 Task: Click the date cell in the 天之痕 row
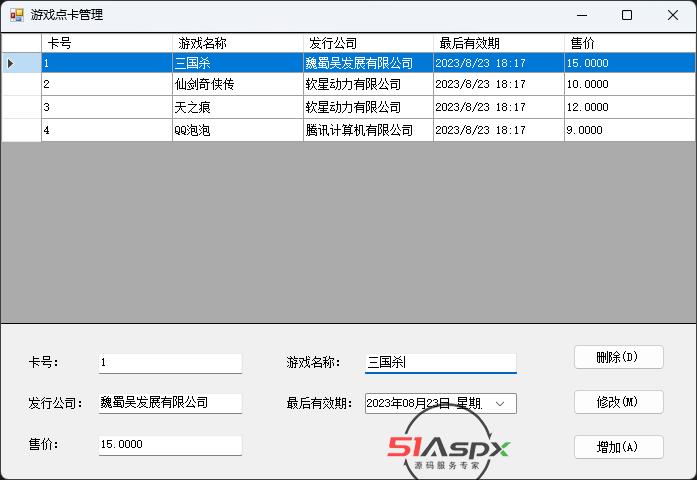[499, 107]
